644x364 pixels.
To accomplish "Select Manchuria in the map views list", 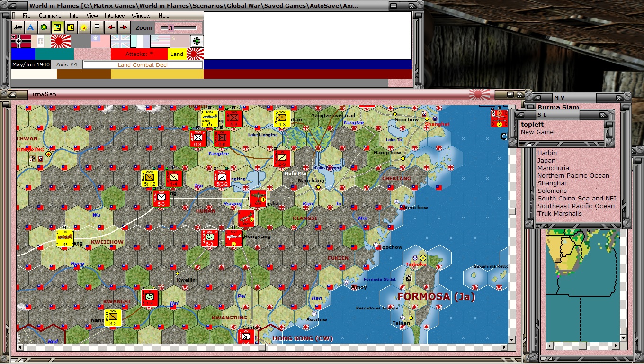I will pyautogui.click(x=553, y=168).
